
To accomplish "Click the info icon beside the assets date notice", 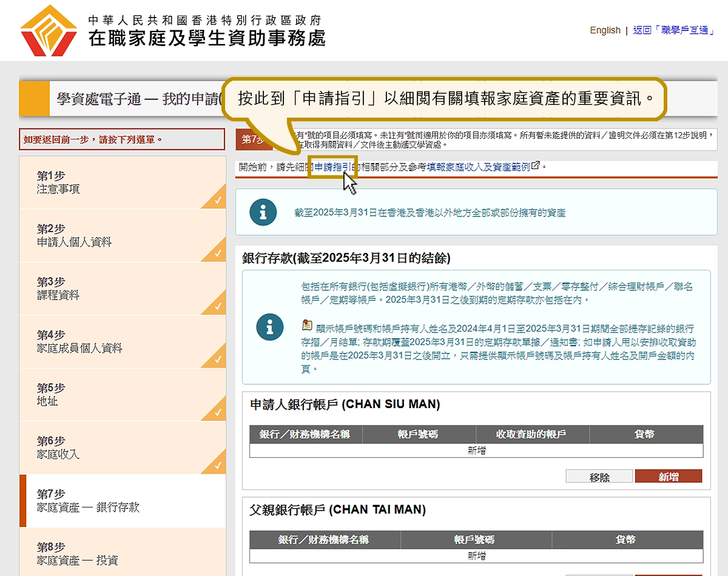I will coord(263,212).
